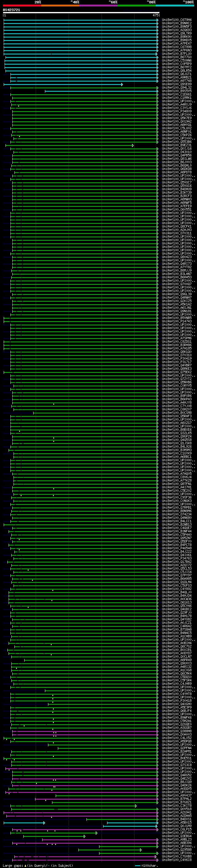Select hit label UniRef100_B7FLU0
This screenshot has width=197, height=868.
coord(177,54)
